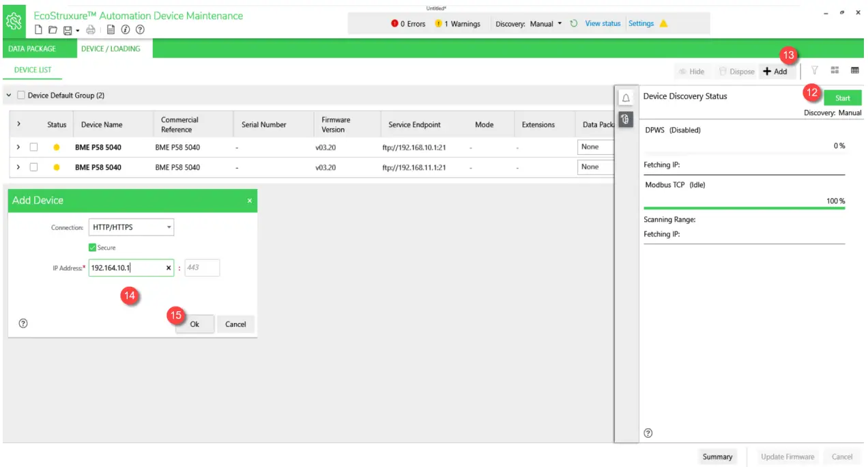This screenshot has height=467, width=868.
Task: Click the yellow status dot of the 192.168.11.1 row
Action: 57,167
